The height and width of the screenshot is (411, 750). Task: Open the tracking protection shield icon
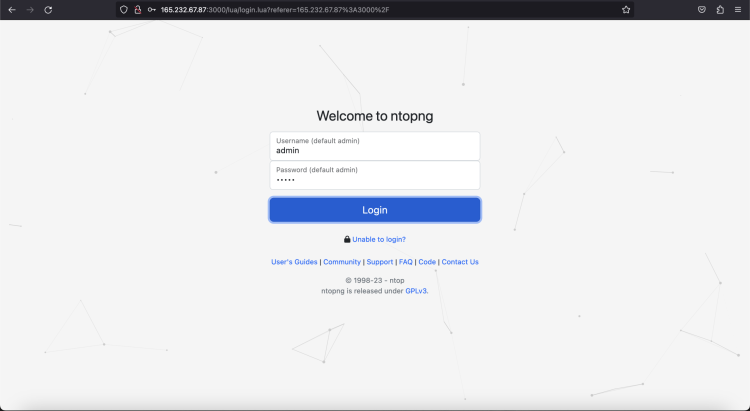click(124, 10)
